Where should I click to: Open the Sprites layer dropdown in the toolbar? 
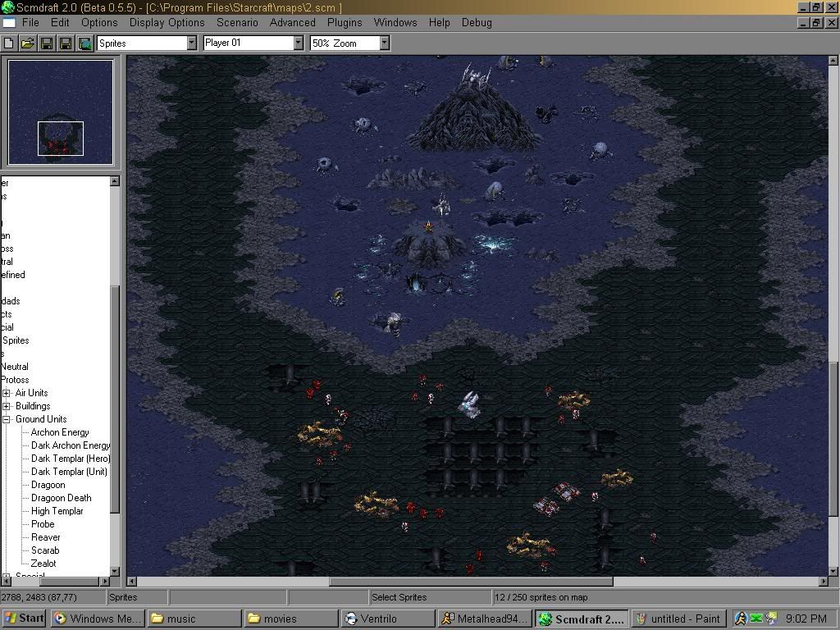pyautogui.click(x=191, y=43)
